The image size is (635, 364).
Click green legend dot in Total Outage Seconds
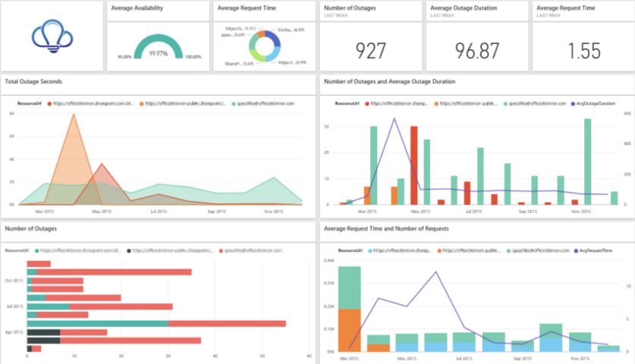[x=234, y=104]
